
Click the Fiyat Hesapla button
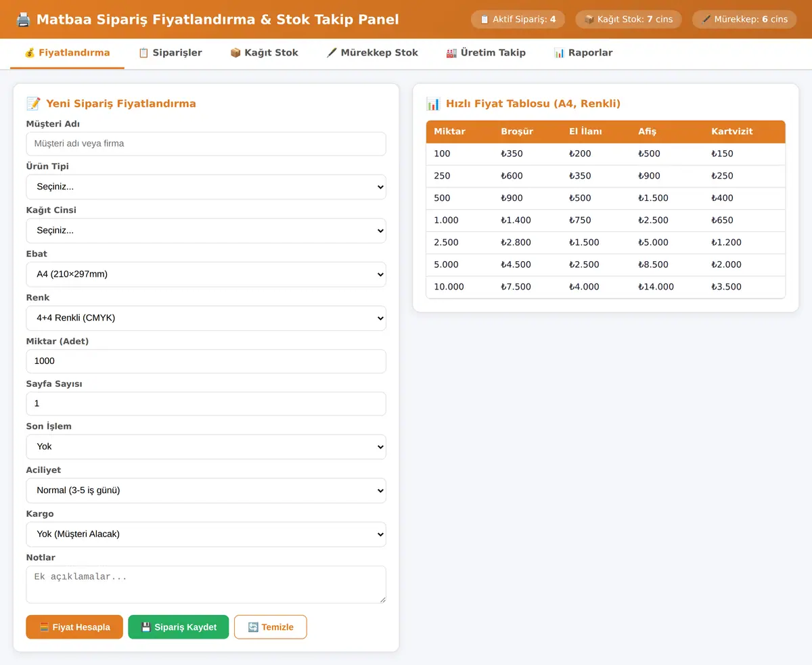74,627
